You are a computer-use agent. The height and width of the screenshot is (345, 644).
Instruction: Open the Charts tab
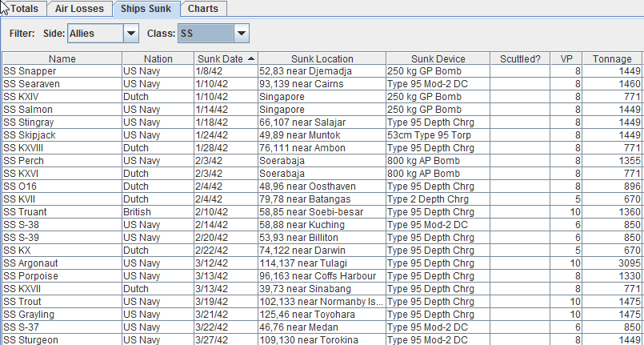203,9
